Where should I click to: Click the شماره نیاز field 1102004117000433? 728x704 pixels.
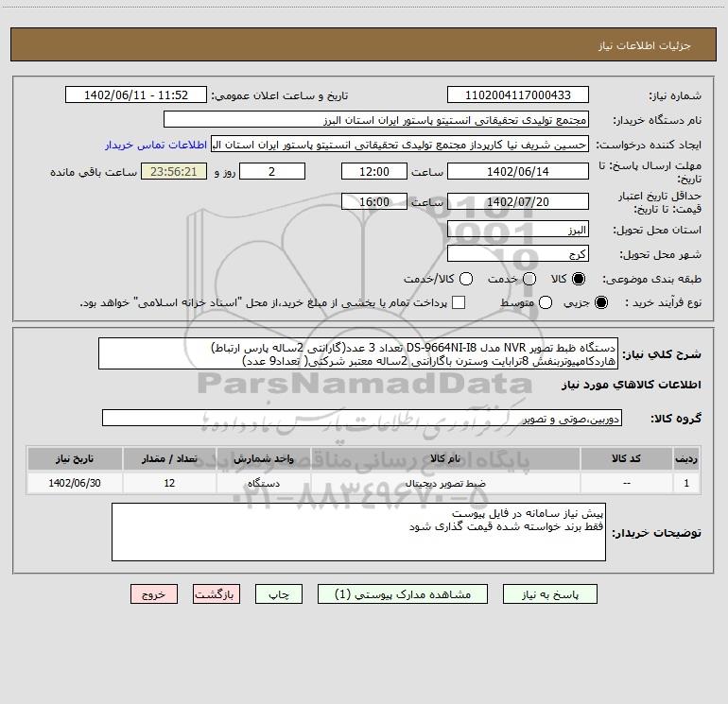coord(518,95)
